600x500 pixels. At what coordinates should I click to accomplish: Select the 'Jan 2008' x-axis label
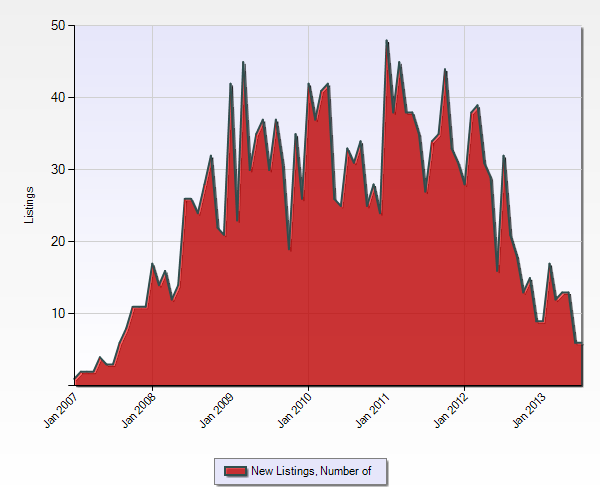pos(138,411)
